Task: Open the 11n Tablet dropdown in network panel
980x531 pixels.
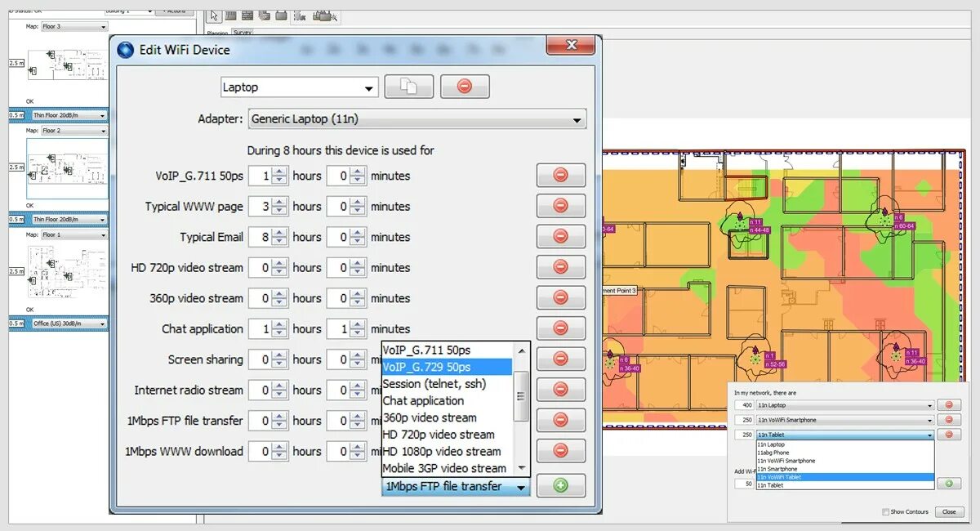Action: [844, 435]
